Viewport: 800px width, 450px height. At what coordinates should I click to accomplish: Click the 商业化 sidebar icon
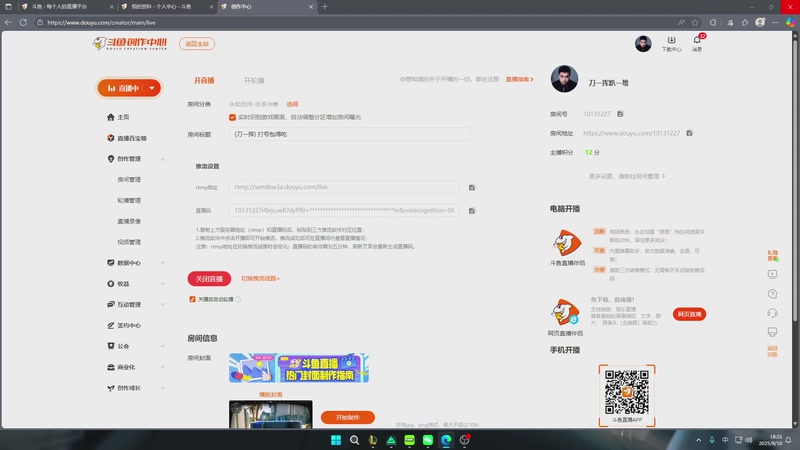111,367
